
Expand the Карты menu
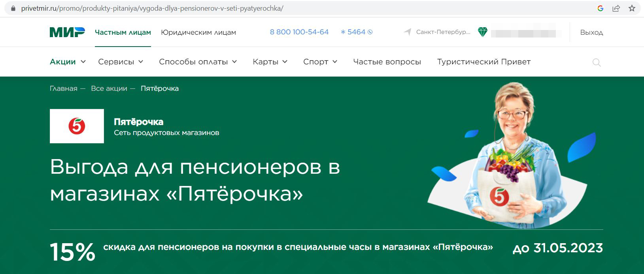(x=270, y=62)
